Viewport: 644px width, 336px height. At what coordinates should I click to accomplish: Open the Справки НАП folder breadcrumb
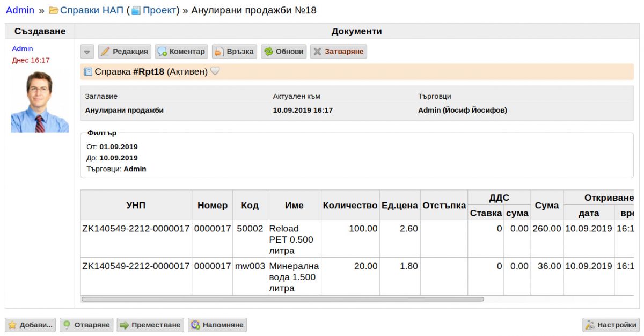pyautogui.click(x=86, y=10)
